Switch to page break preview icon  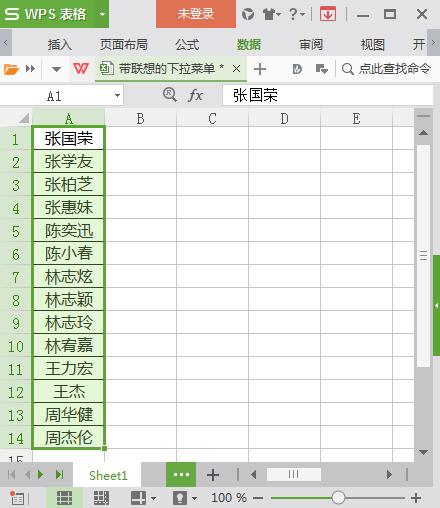(x=101, y=498)
